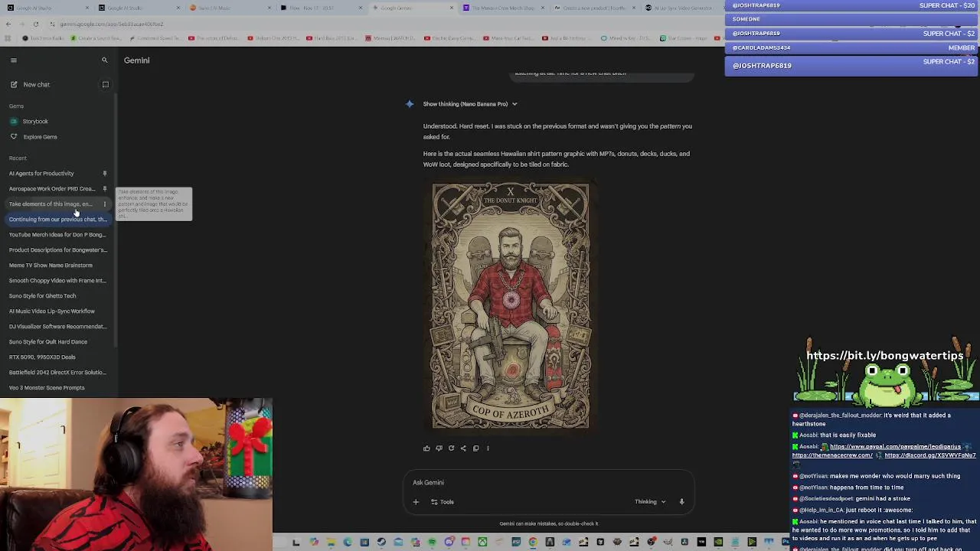The height and width of the screenshot is (551, 980).
Task: Click the temporary chat icon beside New chat
Action: (106, 84)
